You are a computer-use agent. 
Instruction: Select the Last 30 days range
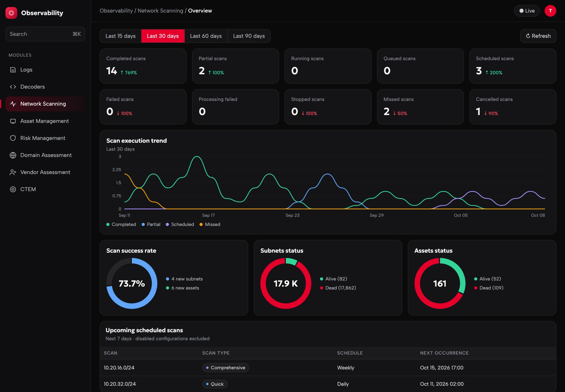[163, 36]
